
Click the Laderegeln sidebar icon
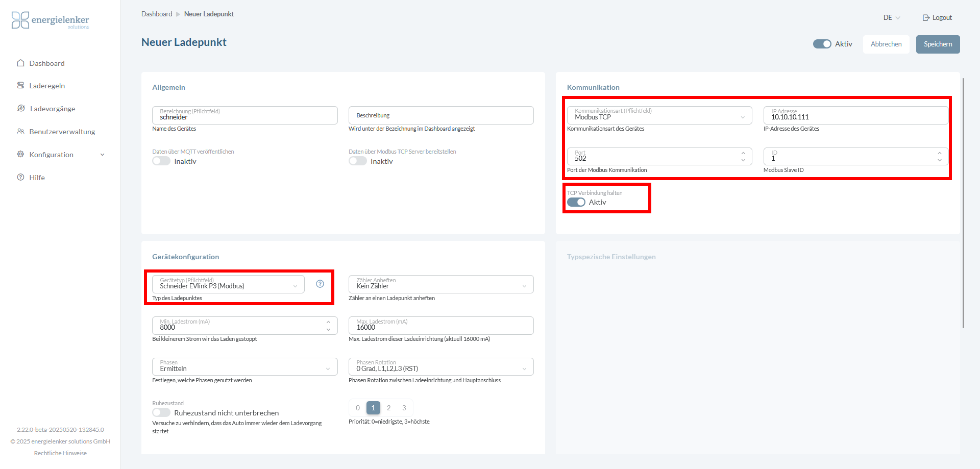coord(20,86)
